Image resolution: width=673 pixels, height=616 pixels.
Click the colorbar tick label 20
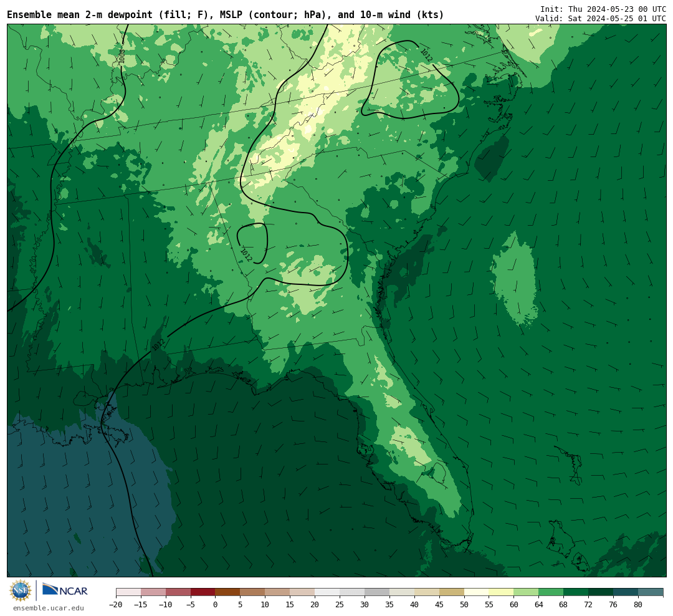point(315,604)
